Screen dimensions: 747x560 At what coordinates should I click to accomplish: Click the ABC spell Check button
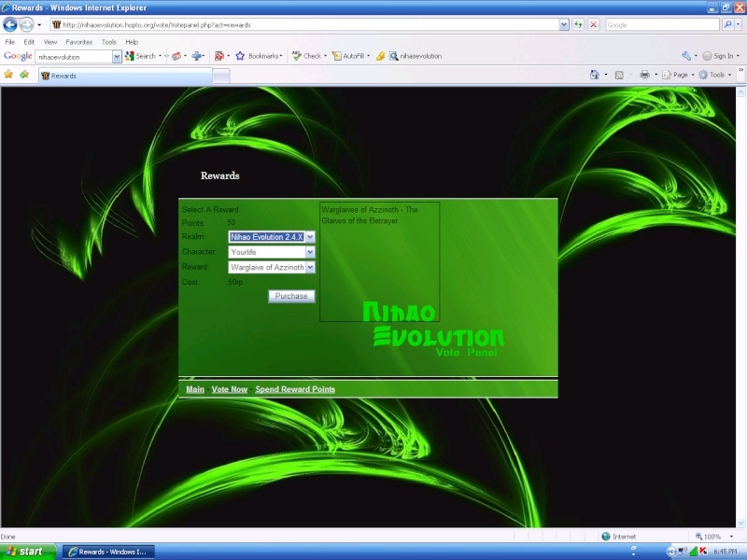(307, 56)
